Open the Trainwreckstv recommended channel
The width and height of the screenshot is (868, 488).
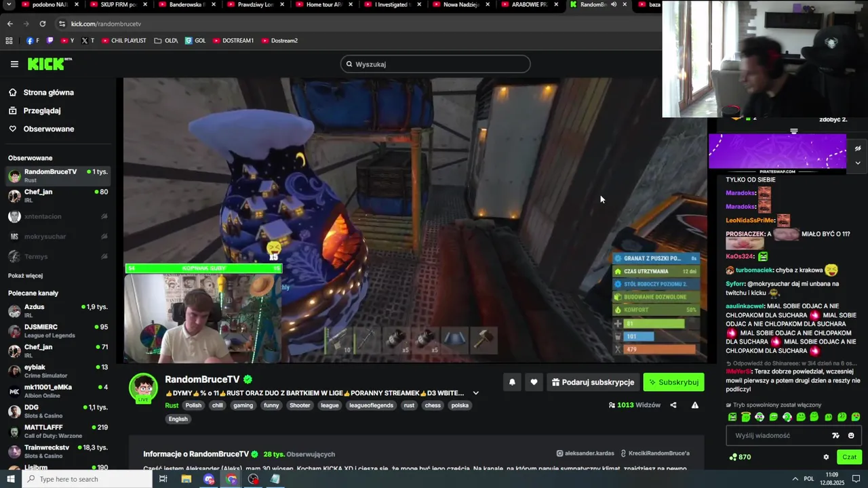[58, 451]
